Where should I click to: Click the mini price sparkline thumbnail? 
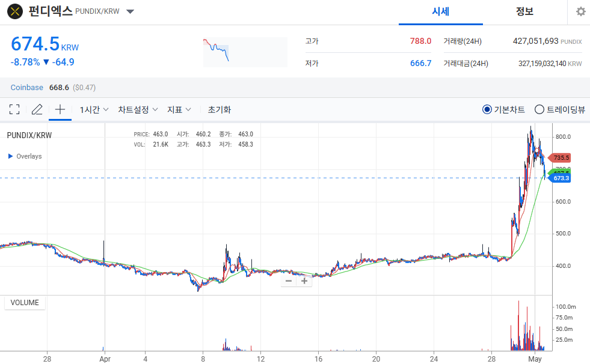coord(245,52)
